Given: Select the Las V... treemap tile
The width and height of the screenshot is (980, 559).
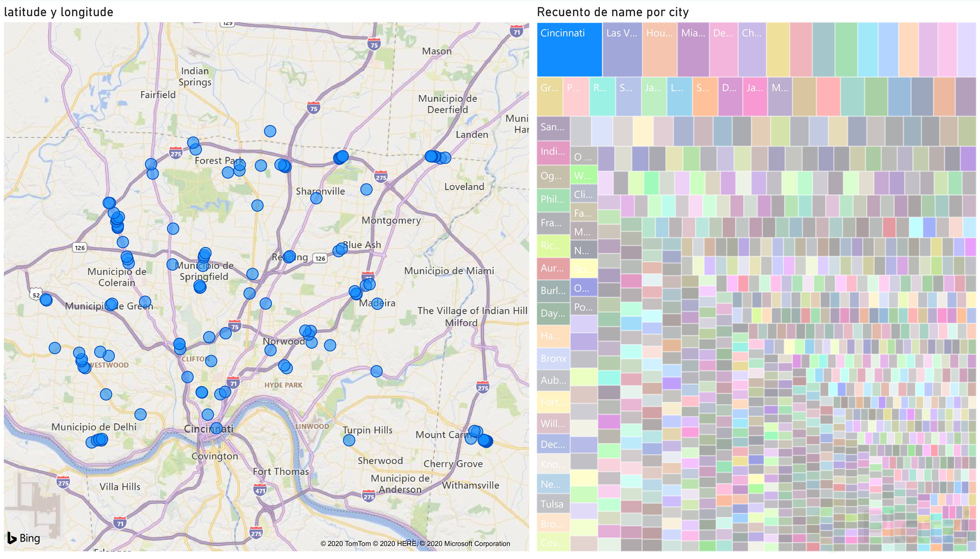Looking at the screenshot, I should click(622, 50).
